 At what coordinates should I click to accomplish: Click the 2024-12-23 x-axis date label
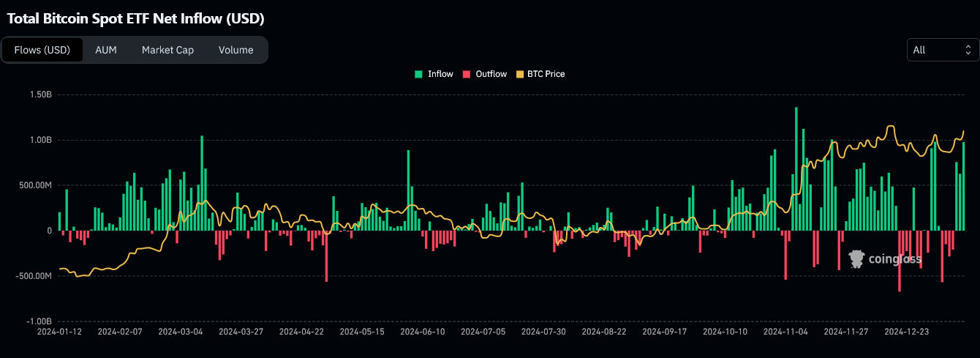(907, 332)
